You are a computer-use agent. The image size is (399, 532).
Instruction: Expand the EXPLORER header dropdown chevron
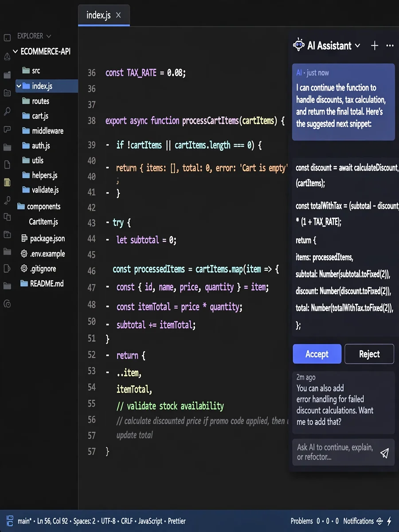[x=49, y=36]
